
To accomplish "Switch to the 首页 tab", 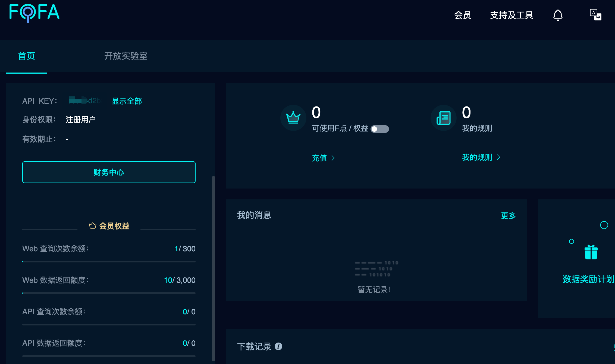I will pos(27,56).
